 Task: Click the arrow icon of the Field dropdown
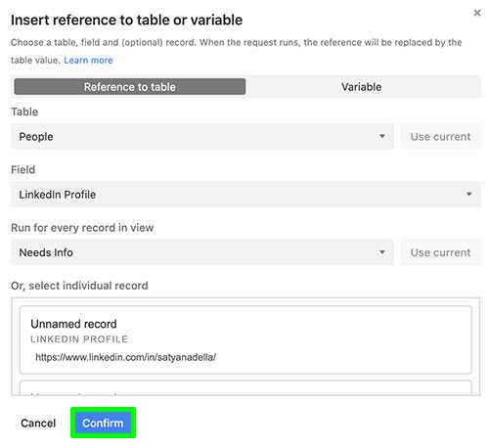pyautogui.click(x=468, y=194)
